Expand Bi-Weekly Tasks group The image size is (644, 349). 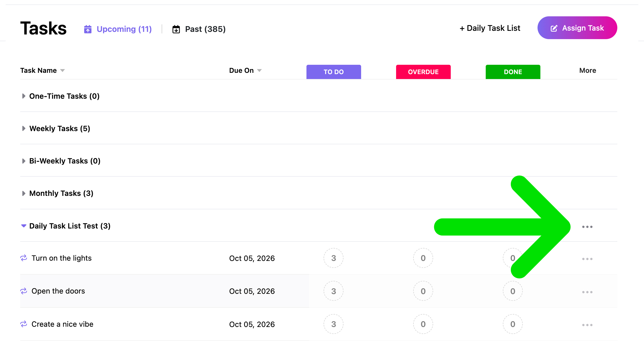click(24, 161)
